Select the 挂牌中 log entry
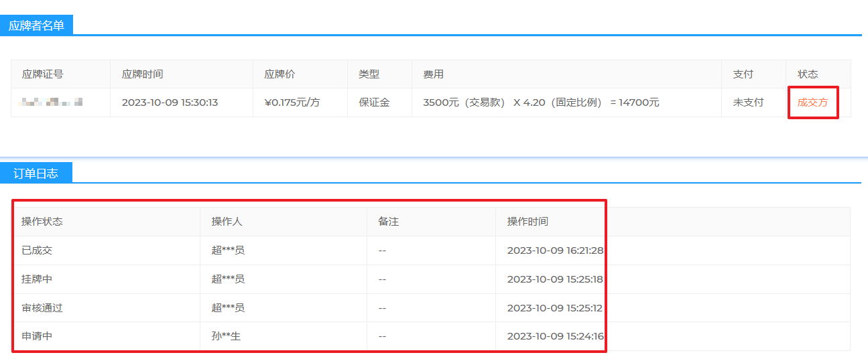 pyautogui.click(x=37, y=279)
